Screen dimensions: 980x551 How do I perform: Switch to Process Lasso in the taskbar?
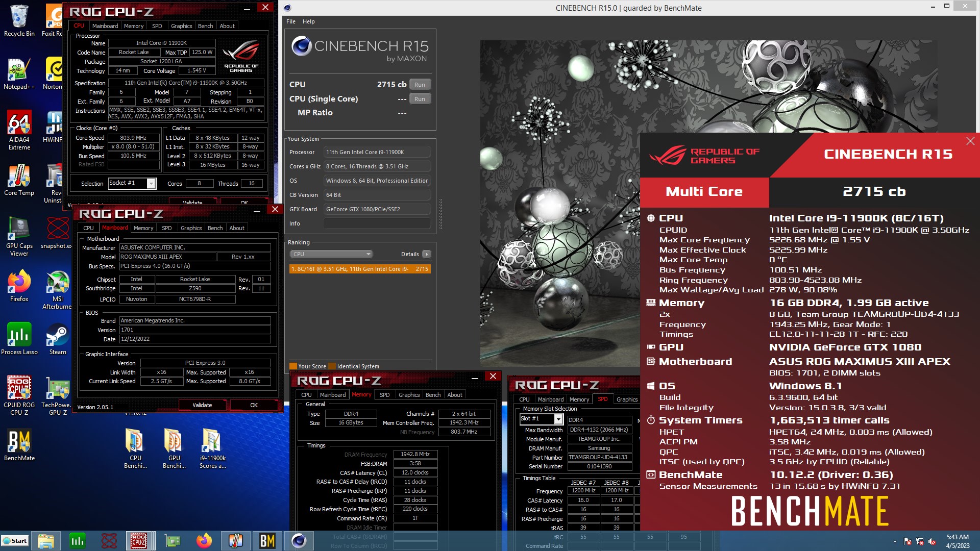pos(78,541)
